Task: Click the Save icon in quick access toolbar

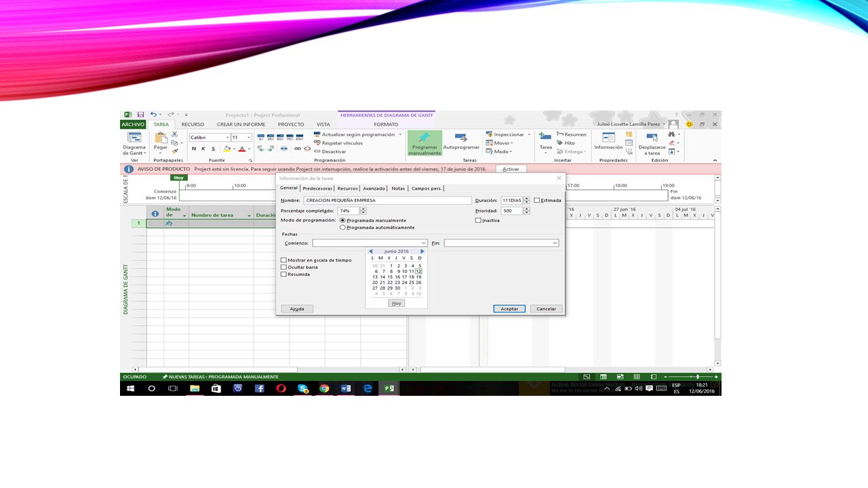Action: tap(140, 115)
